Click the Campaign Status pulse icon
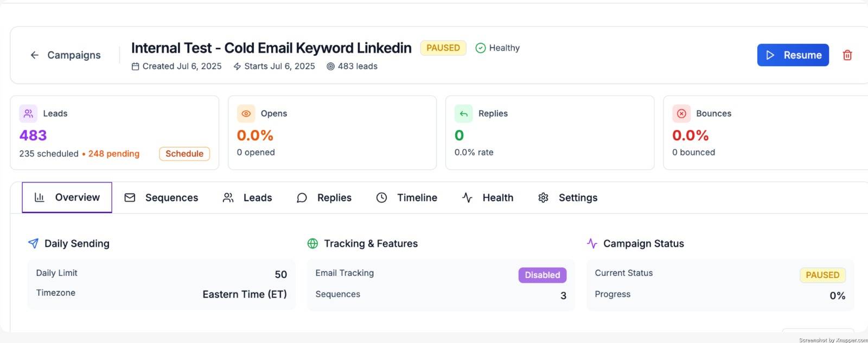Screen dimensions: 868x343 click(x=592, y=244)
